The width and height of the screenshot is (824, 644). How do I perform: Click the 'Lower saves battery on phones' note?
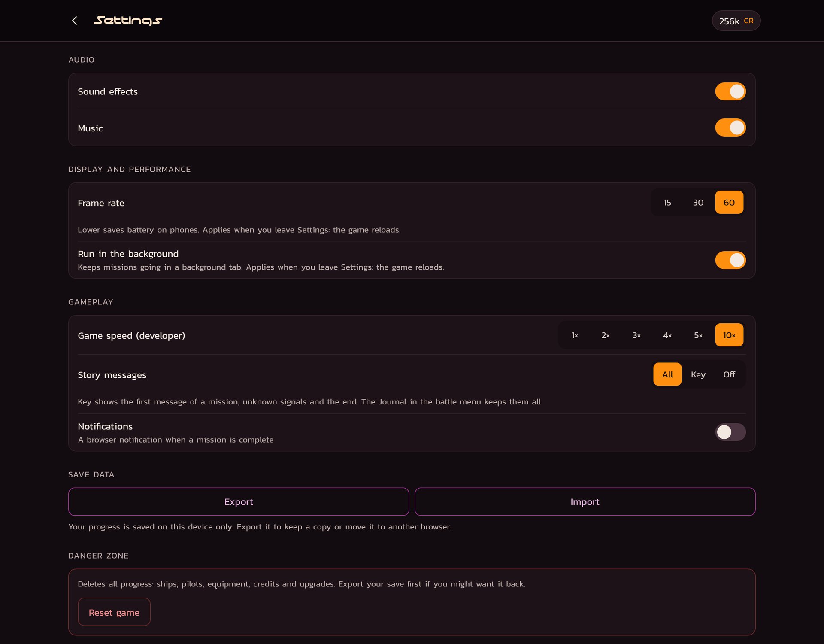click(x=239, y=230)
